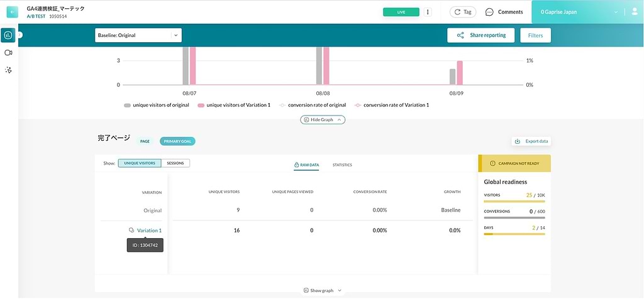This screenshot has height=299, width=644.
Task: Toggle unique visitors of original legend
Action: (157, 105)
